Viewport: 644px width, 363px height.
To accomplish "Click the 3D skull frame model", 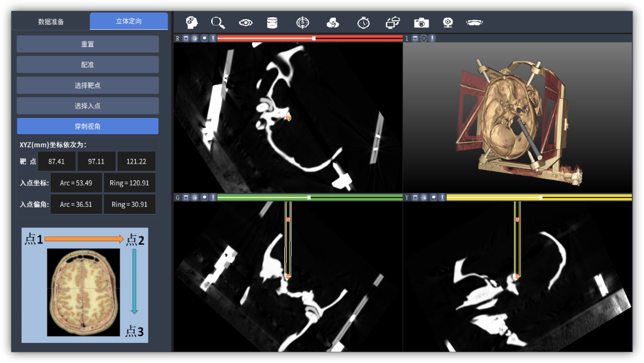I will pyautogui.click(x=518, y=121).
